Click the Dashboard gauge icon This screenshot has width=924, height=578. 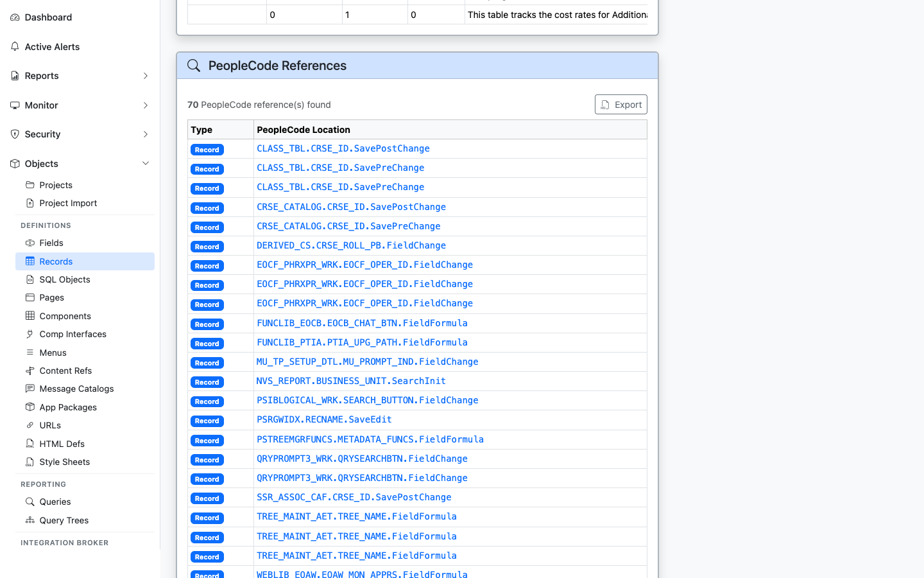(x=15, y=17)
